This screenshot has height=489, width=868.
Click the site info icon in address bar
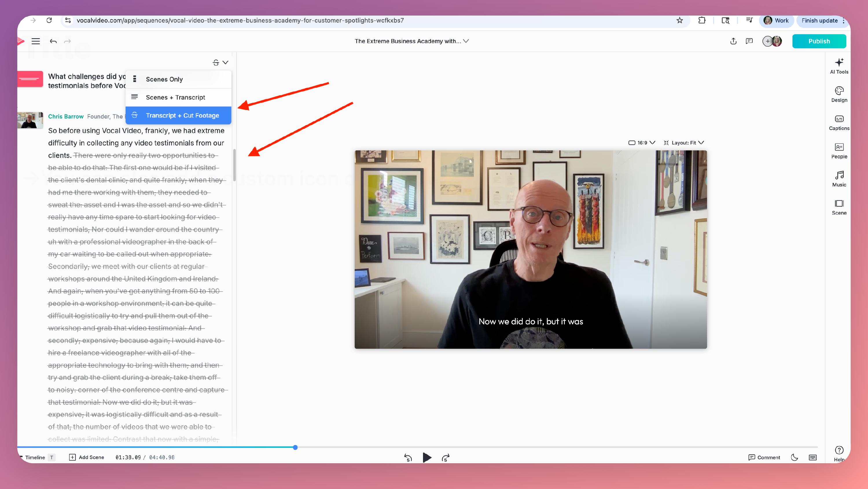pyautogui.click(x=68, y=20)
